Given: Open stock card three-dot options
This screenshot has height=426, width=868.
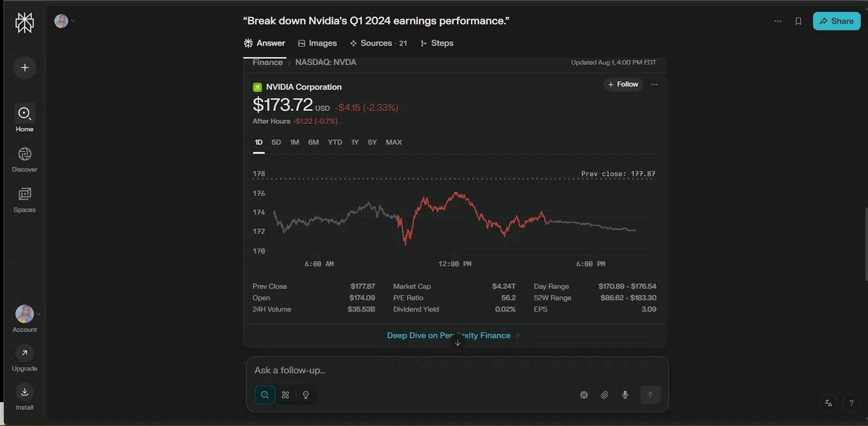Looking at the screenshot, I should 654,85.
